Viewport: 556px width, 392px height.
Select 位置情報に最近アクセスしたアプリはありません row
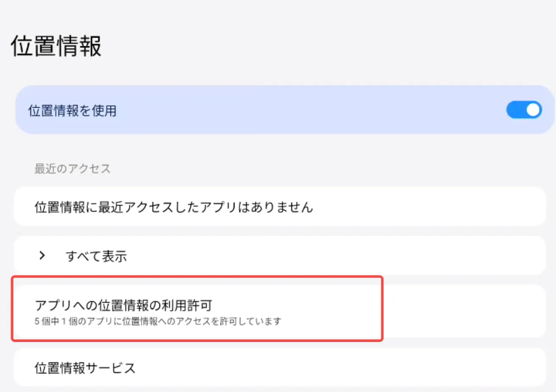pos(173,207)
